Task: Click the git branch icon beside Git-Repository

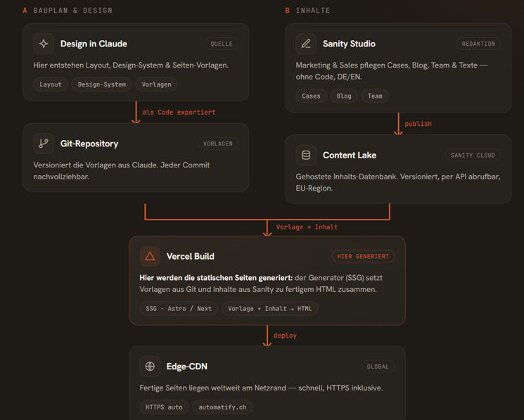Action: [x=44, y=144]
